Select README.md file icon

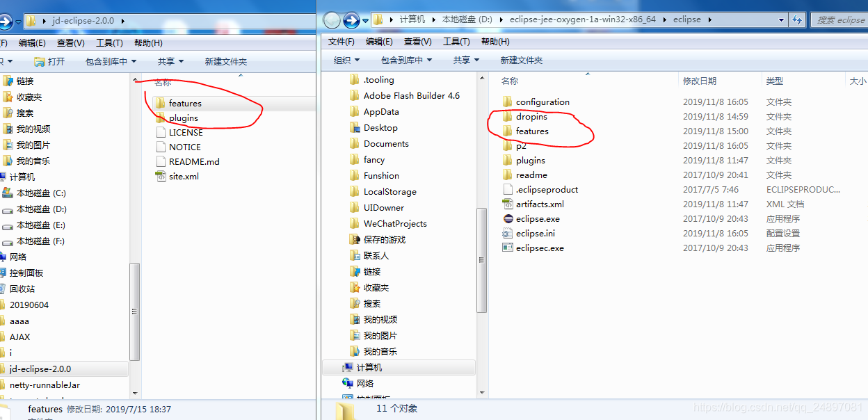[x=160, y=162]
